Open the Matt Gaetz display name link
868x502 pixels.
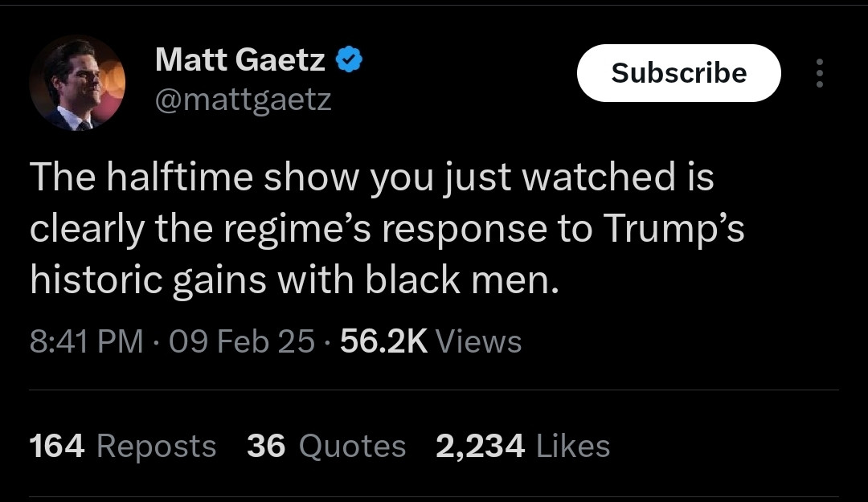(240, 59)
